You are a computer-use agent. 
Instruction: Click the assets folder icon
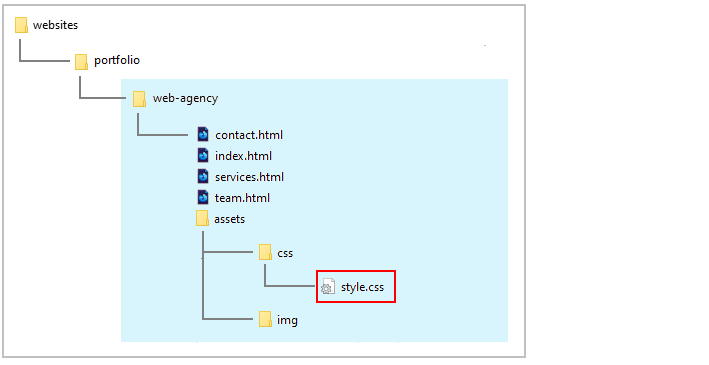[202, 218]
